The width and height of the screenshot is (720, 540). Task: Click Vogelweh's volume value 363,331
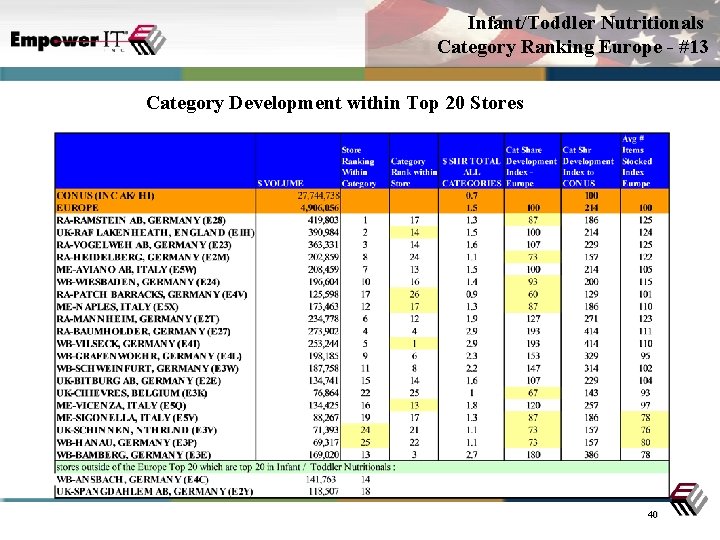click(x=323, y=245)
